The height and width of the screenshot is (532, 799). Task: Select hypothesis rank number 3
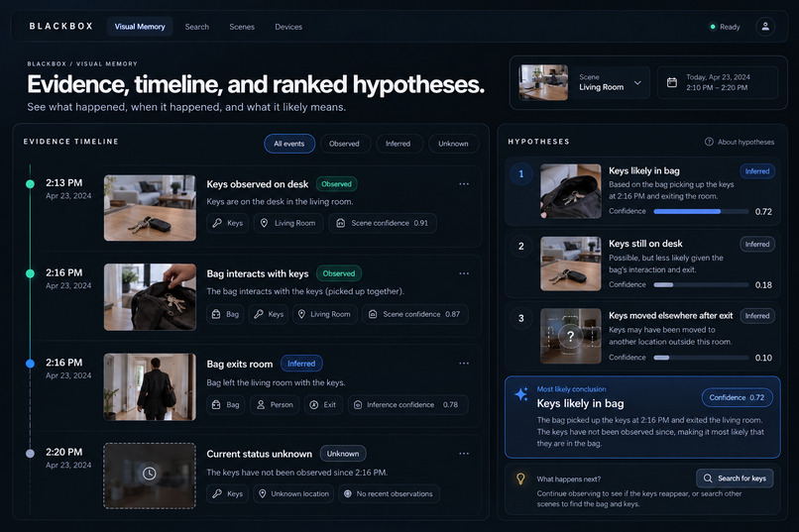[520, 318]
